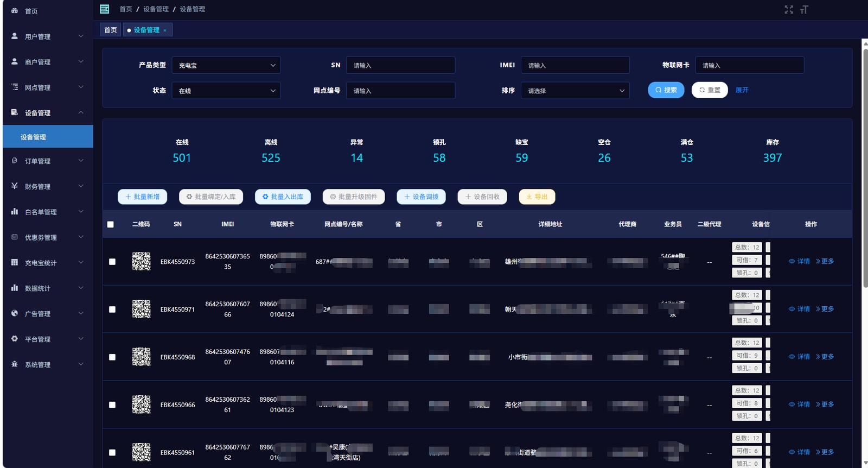Click the 用户管理 person icon
Viewport: 868px width, 468px height.
[15, 36]
